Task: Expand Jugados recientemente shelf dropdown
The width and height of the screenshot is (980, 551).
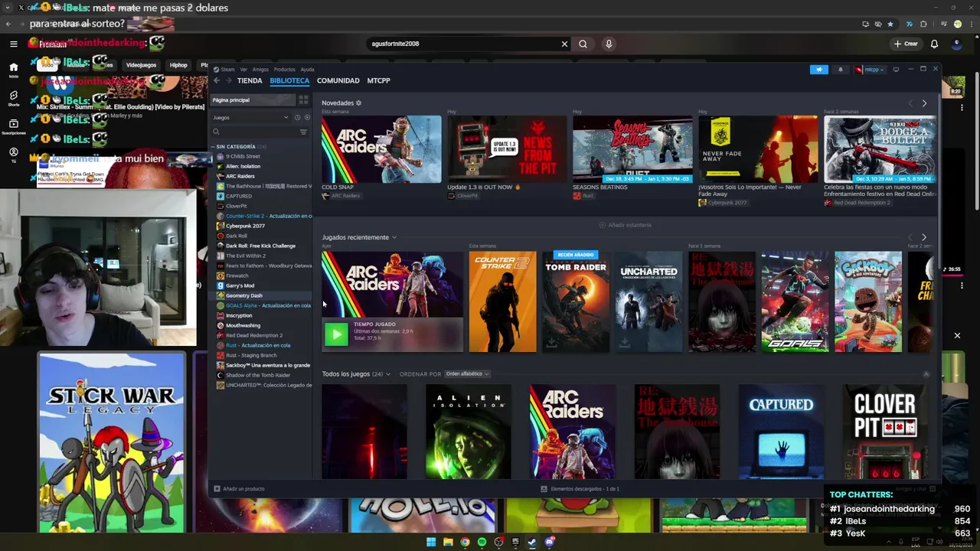Action: (394, 237)
